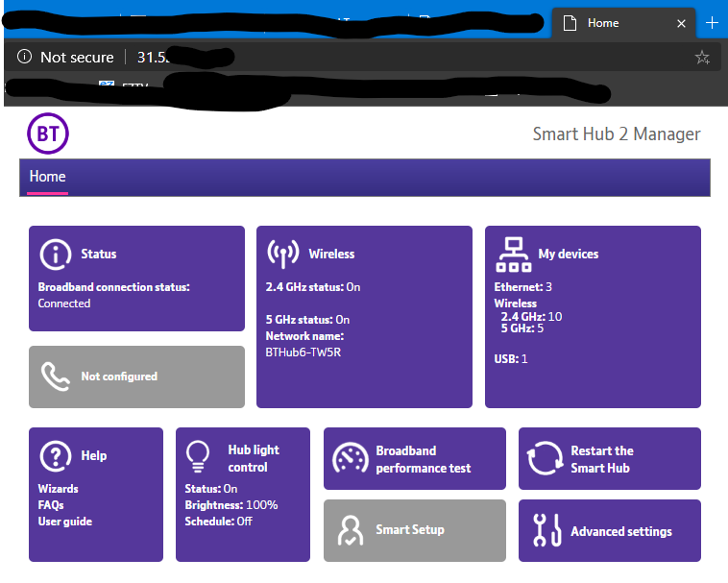Click the My devices network icon
The width and height of the screenshot is (728, 583).
pyautogui.click(x=513, y=255)
